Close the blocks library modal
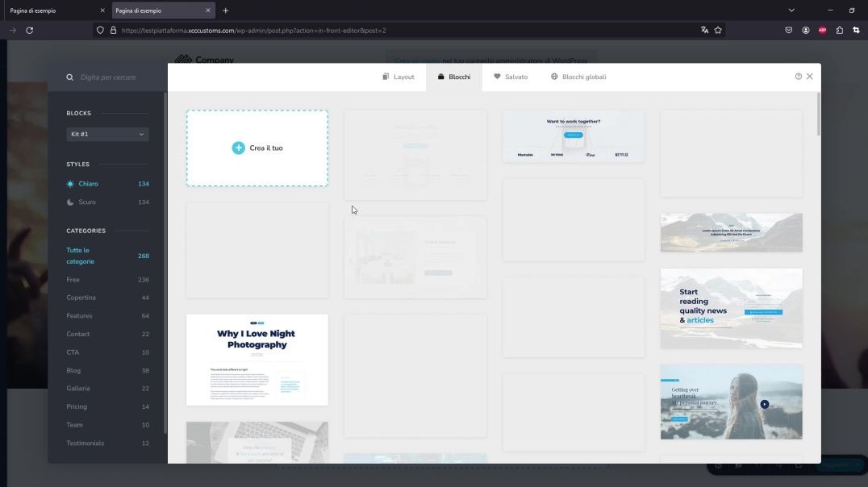This screenshot has height=487, width=868. click(809, 77)
